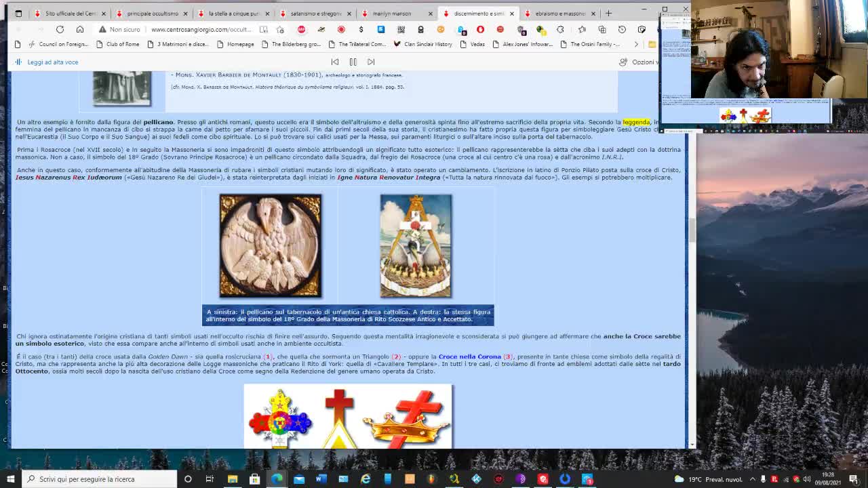Click the Masonic 18th degree pelican image

pyautogui.click(x=416, y=245)
